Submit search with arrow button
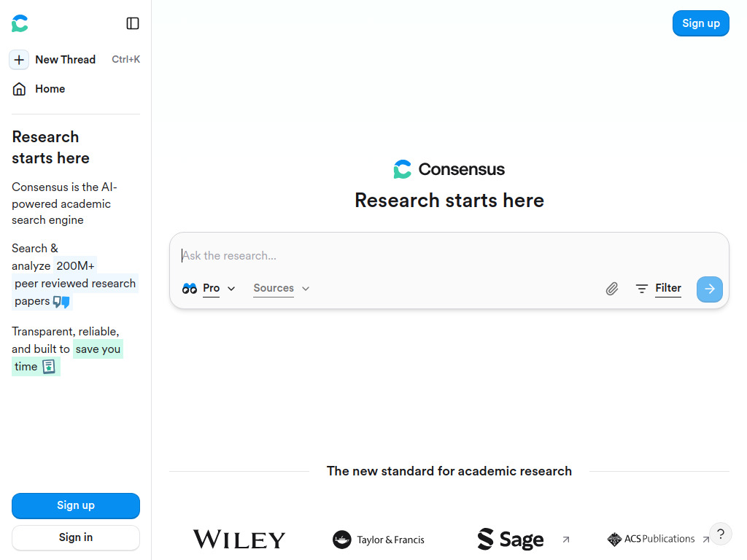 pos(710,289)
